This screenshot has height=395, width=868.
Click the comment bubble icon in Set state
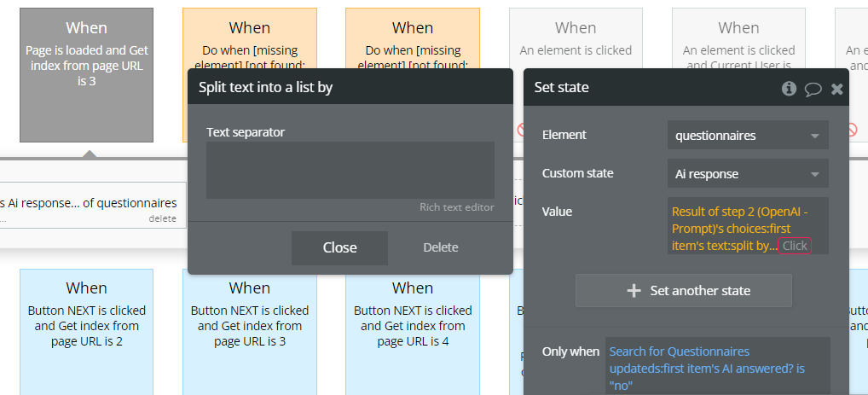(x=813, y=89)
